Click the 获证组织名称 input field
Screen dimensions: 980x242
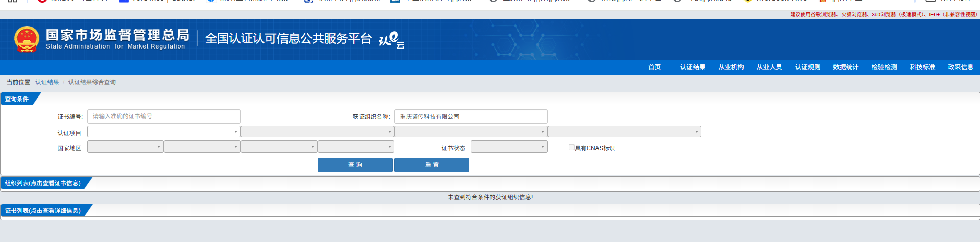471,116
